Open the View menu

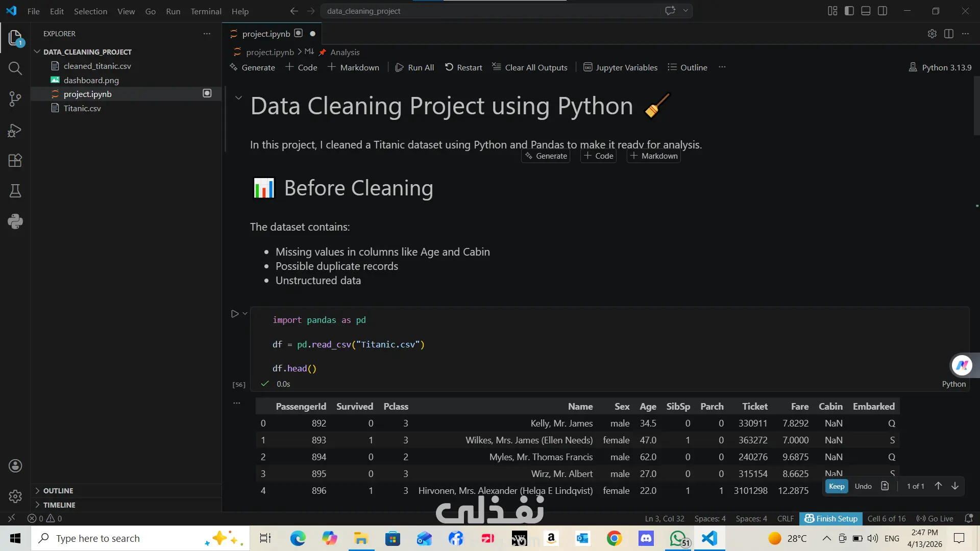[x=126, y=11]
